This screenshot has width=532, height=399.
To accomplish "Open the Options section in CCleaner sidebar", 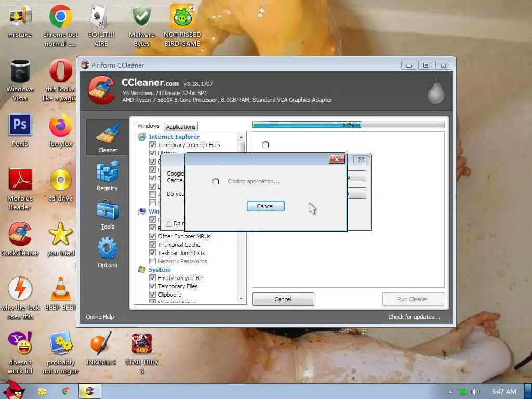I will coord(107,253).
